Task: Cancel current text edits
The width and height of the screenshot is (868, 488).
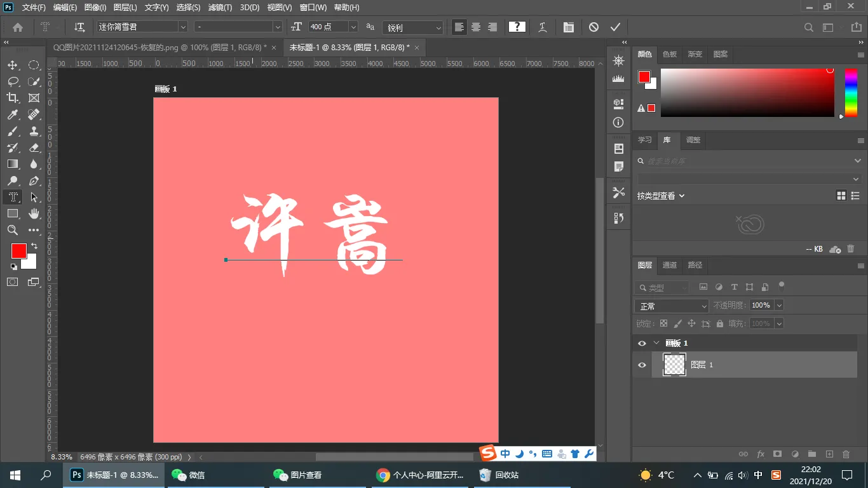Action: click(593, 27)
